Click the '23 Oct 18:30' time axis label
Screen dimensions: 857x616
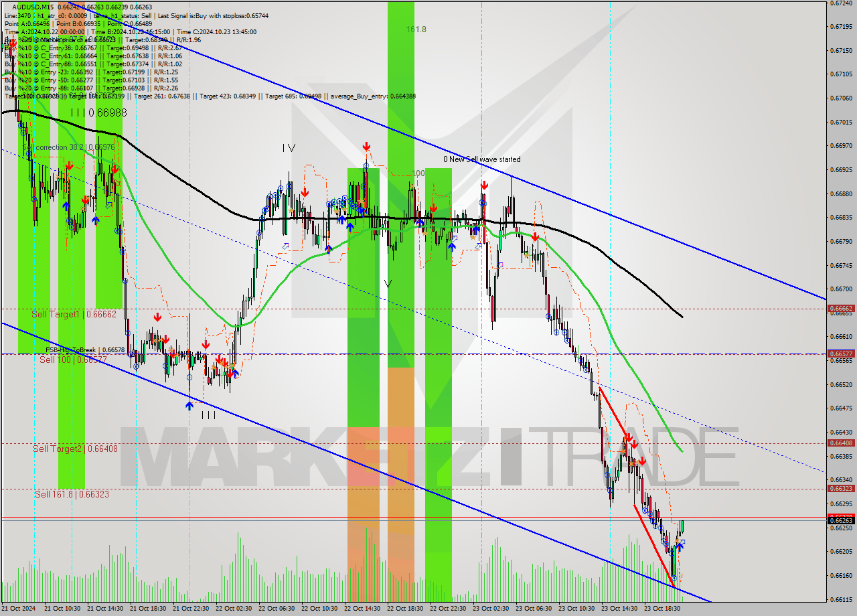[661, 609]
